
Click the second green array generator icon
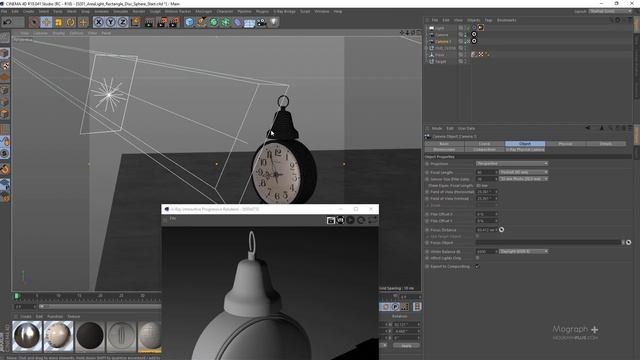(225, 22)
